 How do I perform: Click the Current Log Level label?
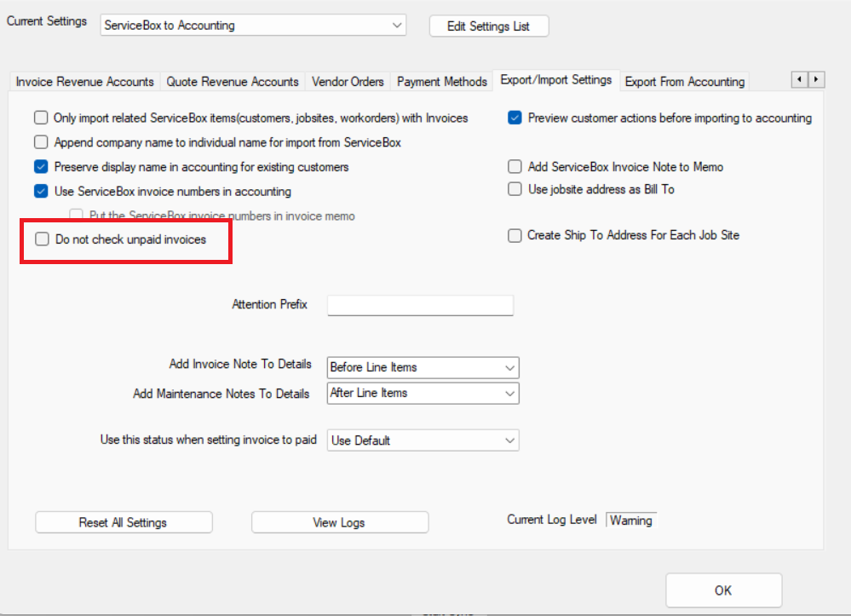(551, 520)
